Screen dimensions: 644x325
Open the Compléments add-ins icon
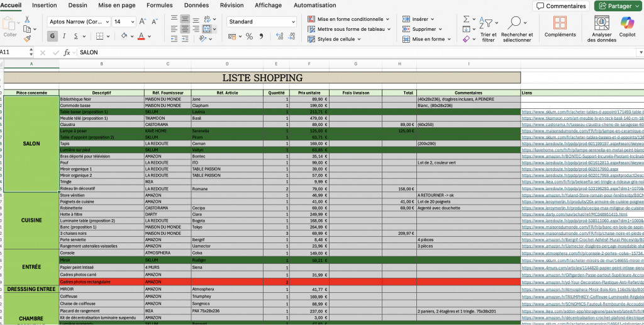tap(560, 23)
